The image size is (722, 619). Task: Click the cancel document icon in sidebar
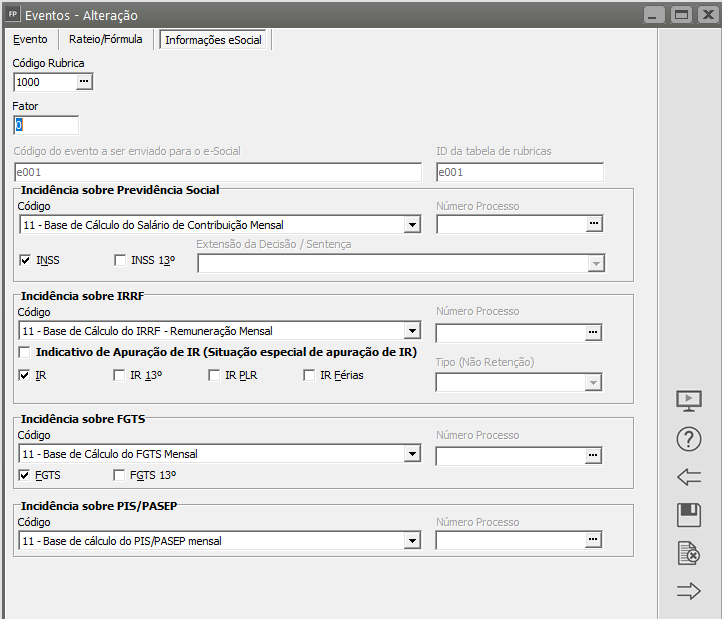(689, 553)
